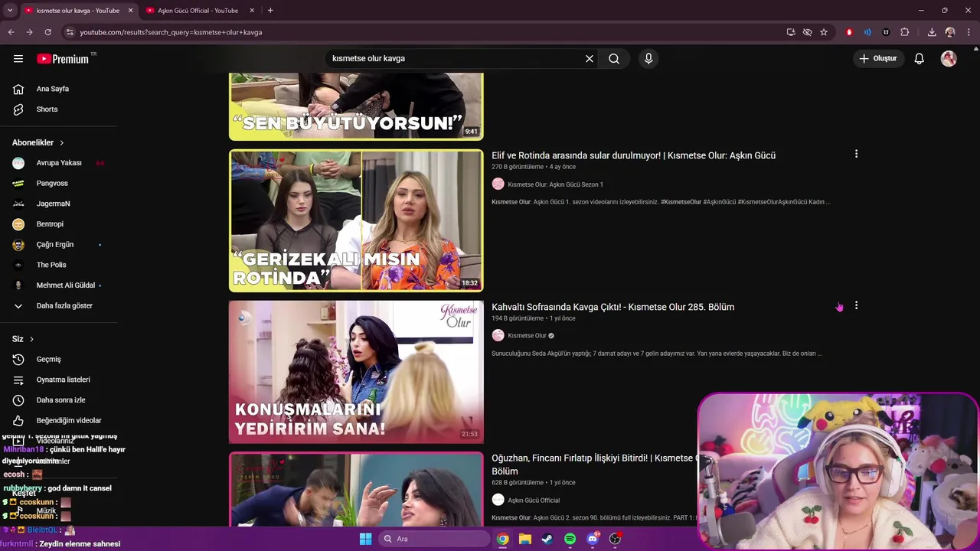The height and width of the screenshot is (551, 980).
Task: Click the address bar URL
Action: tap(171, 32)
